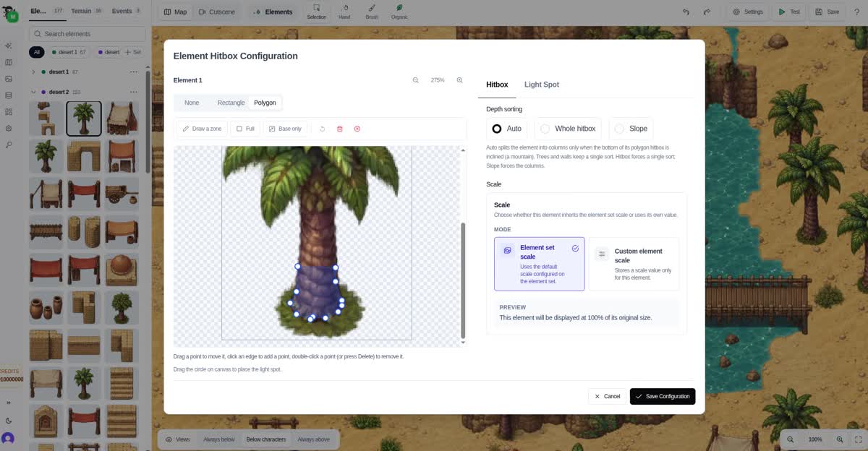Filter elements by All chip

click(x=37, y=52)
